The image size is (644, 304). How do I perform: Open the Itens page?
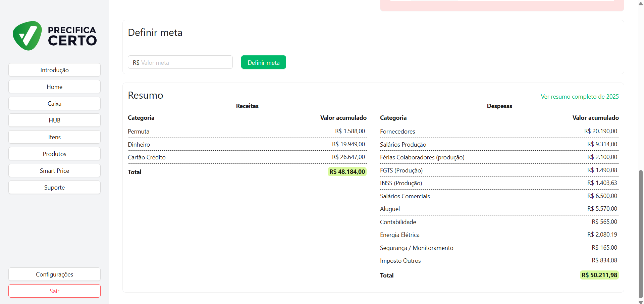tap(54, 137)
